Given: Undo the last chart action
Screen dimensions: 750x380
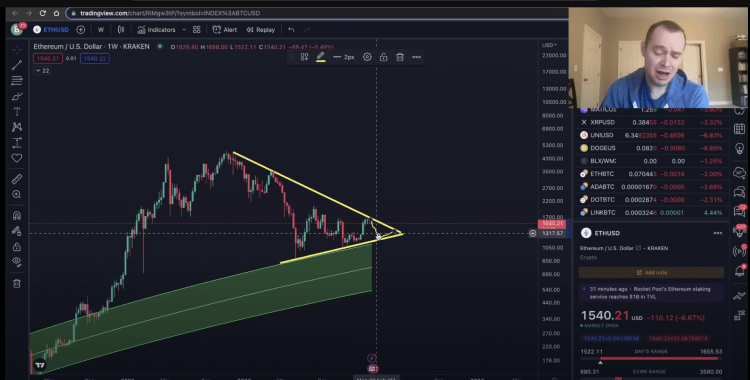Looking at the screenshot, I should tap(291, 30).
